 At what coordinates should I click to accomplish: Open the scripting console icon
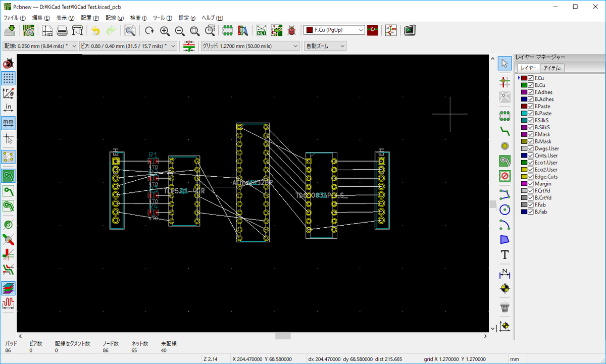tap(410, 30)
